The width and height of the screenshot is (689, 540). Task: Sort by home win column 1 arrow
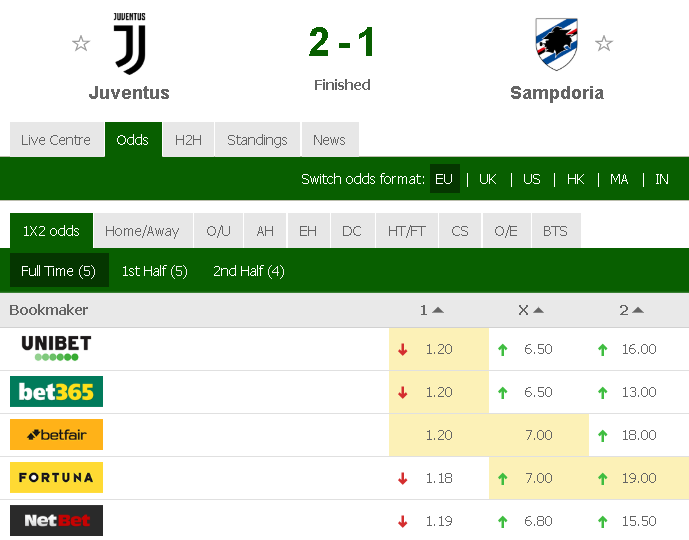(438, 310)
